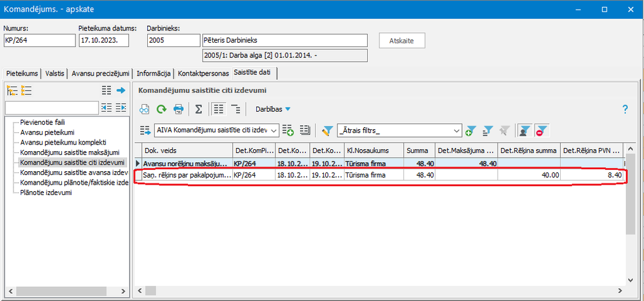Select the Avansu norēķinu maksāju… row

click(379, 163)
